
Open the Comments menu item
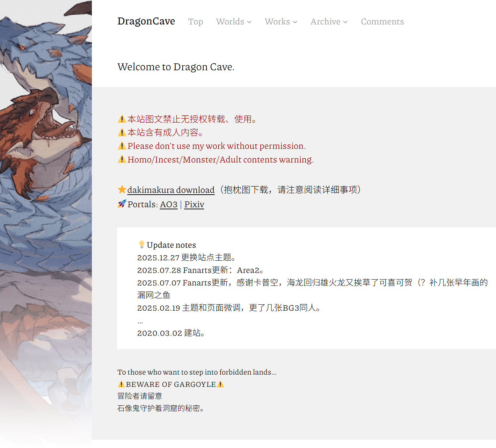tap(382, 22)
